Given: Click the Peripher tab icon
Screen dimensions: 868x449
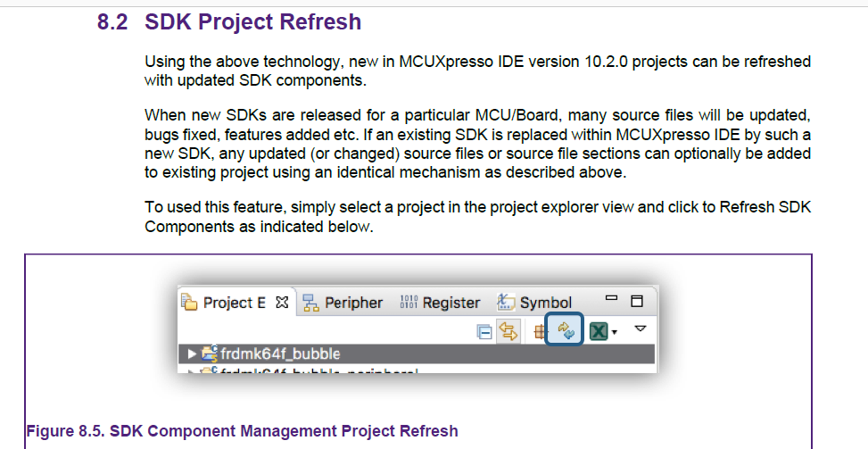Looking at the screenshot, I should click(x=311, y=303).
